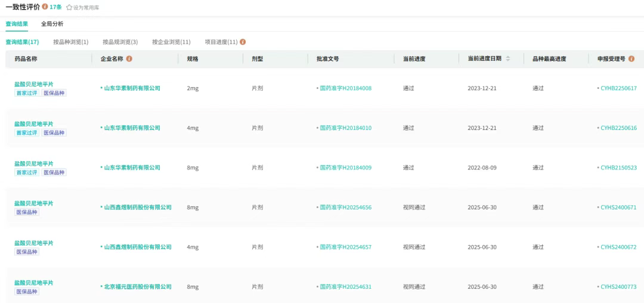
Task: Click the 首家过评 tag in the first row
Action: (27, 93)
